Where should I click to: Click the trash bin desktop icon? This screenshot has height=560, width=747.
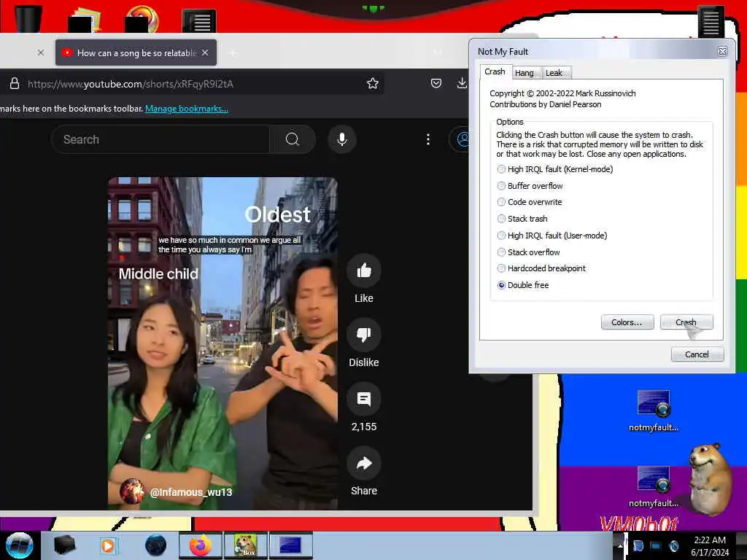coord(28,18)
